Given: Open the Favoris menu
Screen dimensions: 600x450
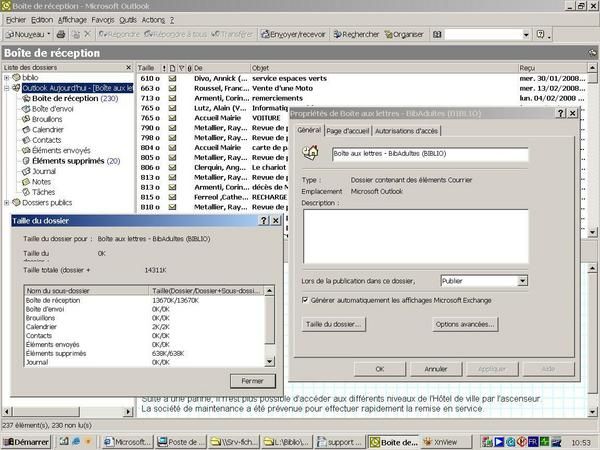Looking at the screenshot, I should 103,20.
